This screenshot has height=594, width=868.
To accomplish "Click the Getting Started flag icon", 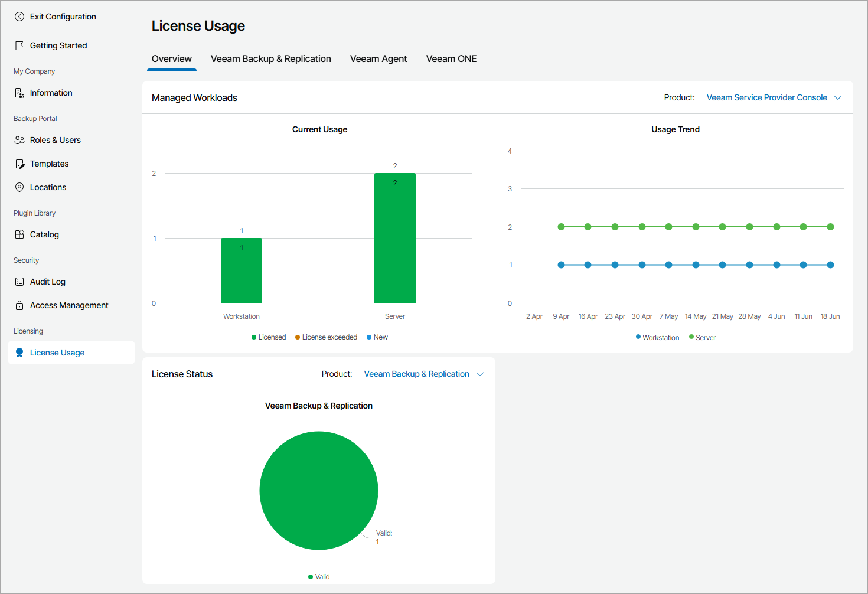I will (19, 45).
